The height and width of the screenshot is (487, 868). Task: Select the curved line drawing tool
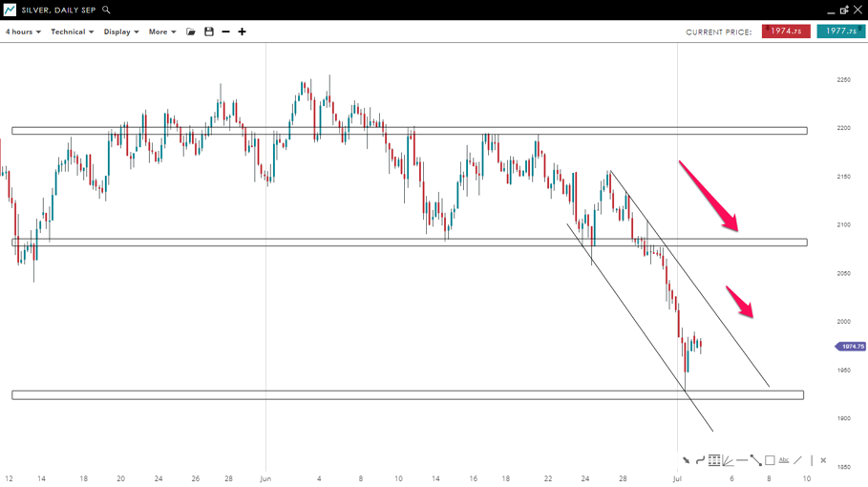[700, 460]
